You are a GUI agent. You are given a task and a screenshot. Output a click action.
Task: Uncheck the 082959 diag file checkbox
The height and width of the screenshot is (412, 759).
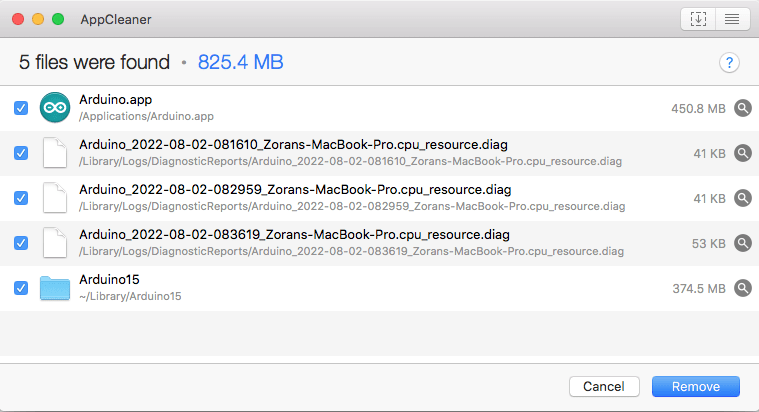(x=21, y=198)
